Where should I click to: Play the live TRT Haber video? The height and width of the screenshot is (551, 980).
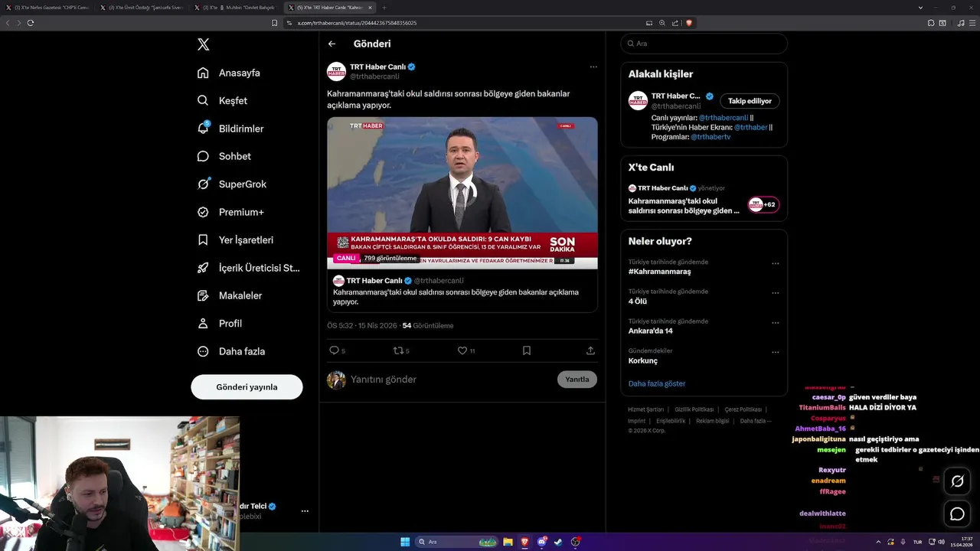pos(462,193)
